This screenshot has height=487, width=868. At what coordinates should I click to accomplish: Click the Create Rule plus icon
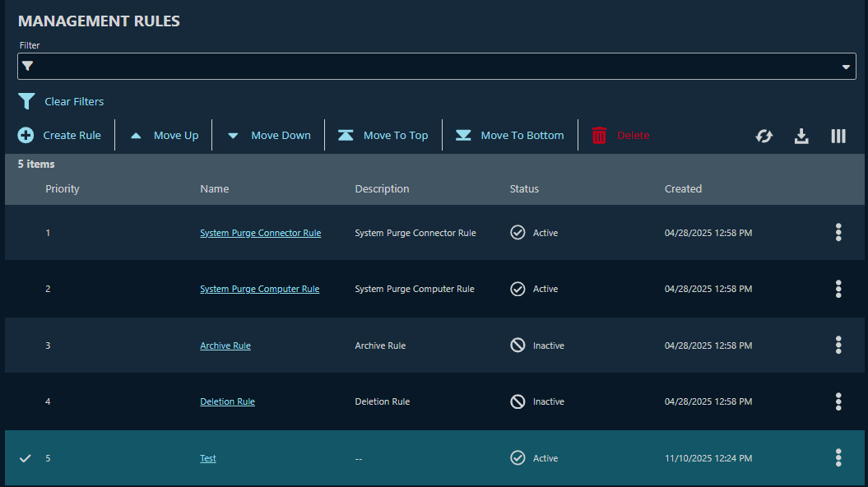pos(25,134)
